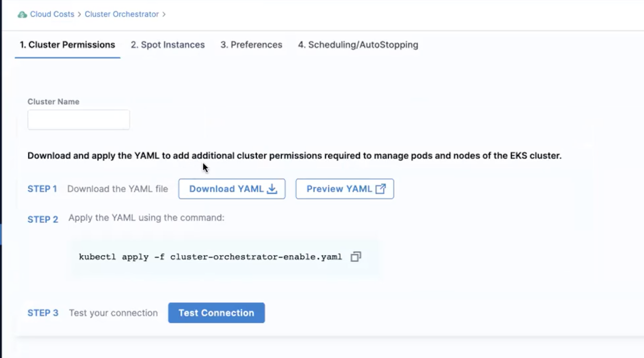Screen dimensions: 644x358
Task: Click the Download YAML button
Action: 232,189
